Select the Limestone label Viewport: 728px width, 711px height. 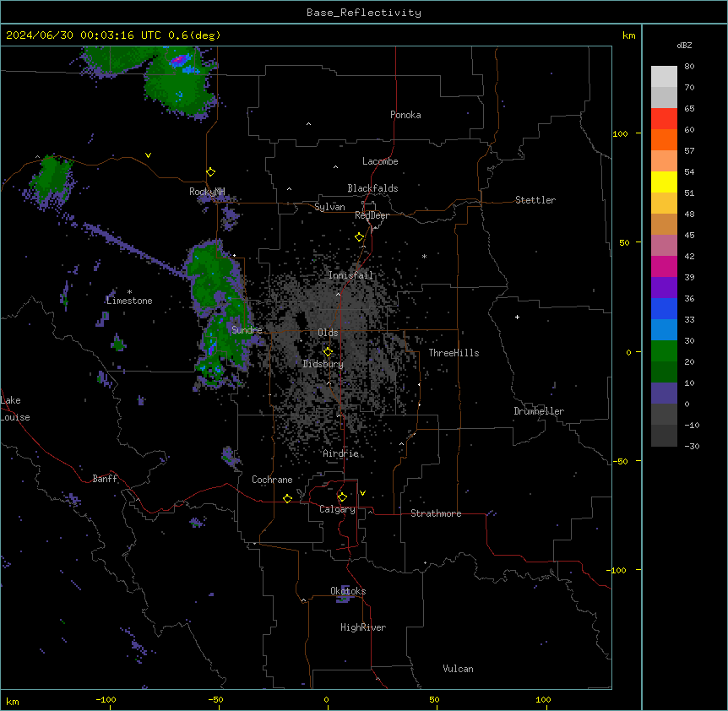[129, 301]
